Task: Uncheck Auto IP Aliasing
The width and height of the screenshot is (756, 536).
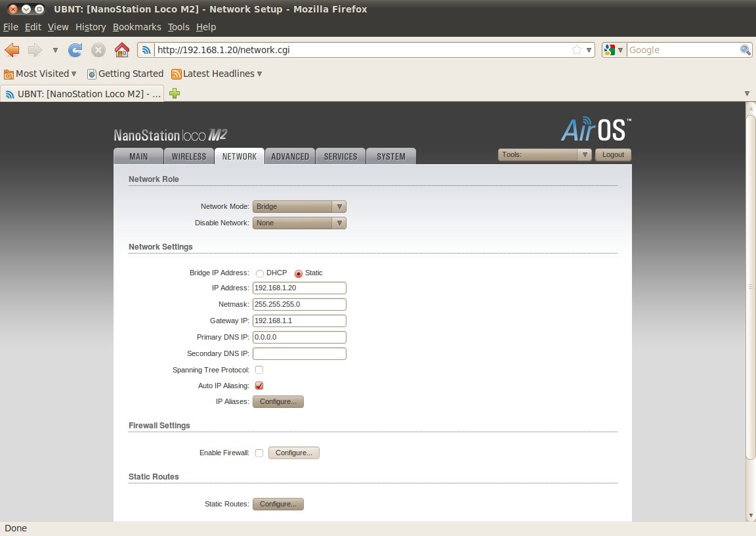Action: point(259,386)
